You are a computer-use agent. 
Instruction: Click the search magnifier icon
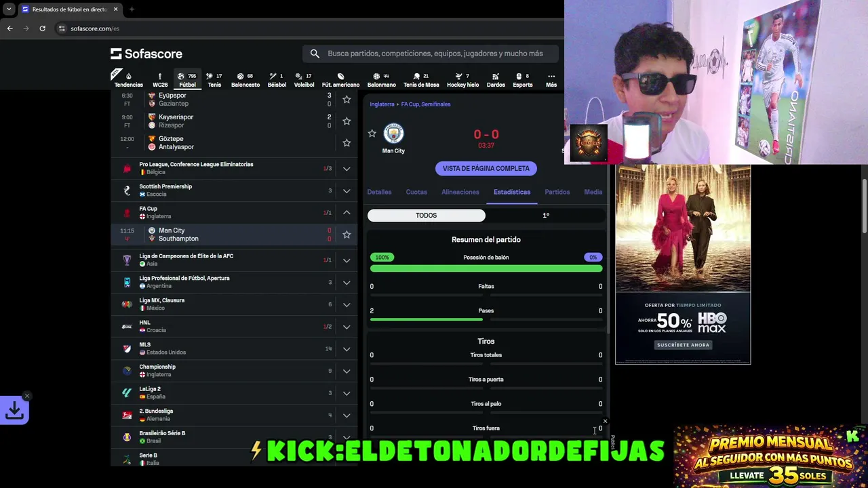(315, 54)
